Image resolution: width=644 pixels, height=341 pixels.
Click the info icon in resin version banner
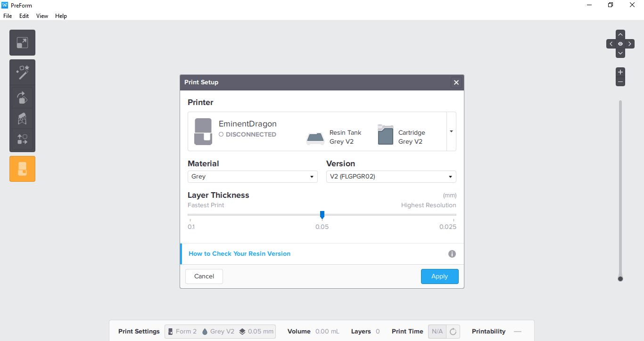[452, 254]
